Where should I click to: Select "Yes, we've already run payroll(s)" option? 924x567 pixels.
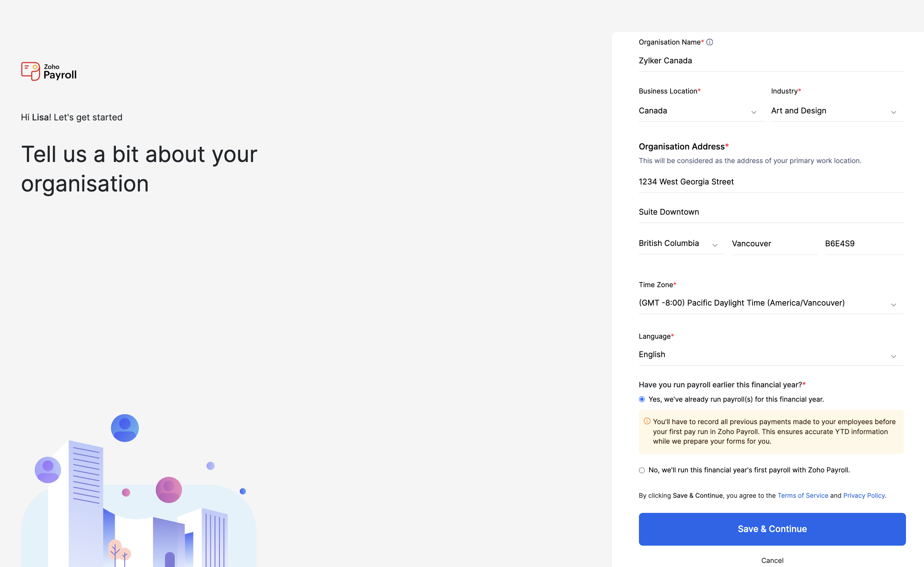tap(642, 399)
